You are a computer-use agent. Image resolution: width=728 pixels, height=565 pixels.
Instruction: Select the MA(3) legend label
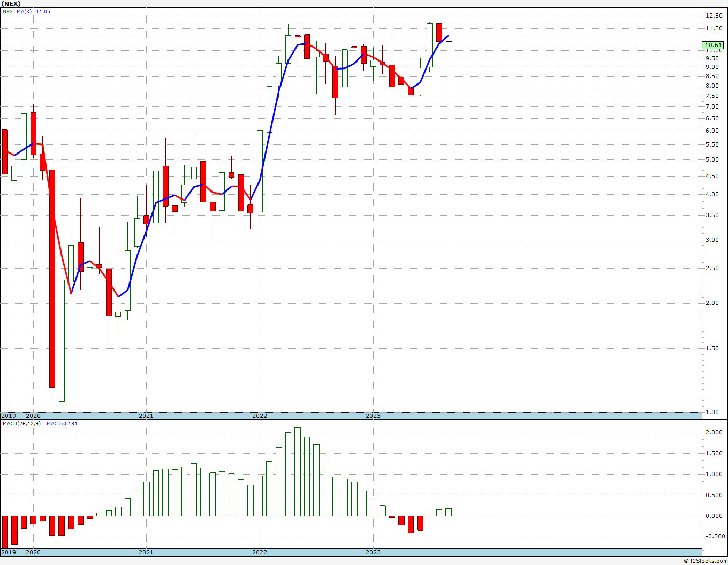(24, 11)
